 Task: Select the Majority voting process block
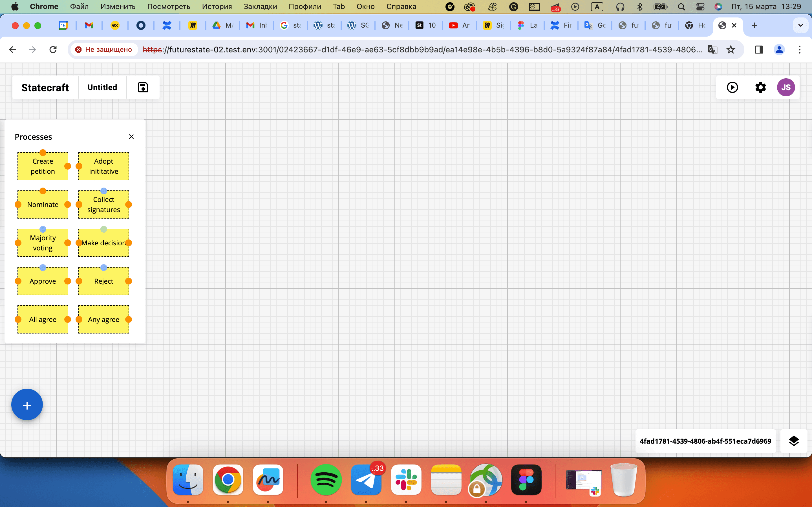(43, 243)
